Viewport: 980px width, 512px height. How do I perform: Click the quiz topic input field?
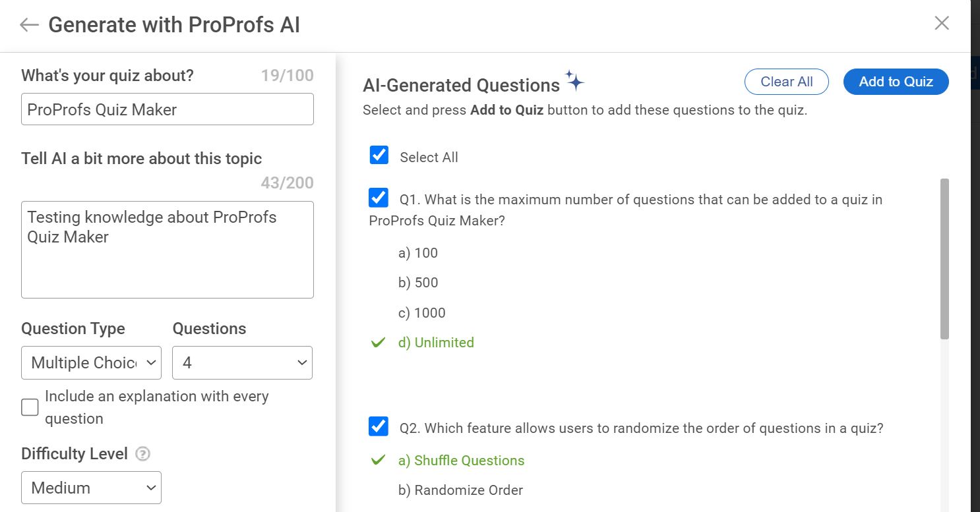(x=167, y=109)
